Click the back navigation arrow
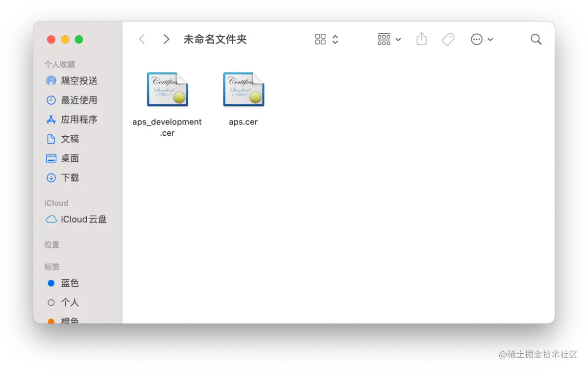Image resolution: width=588 pixels, height=370 pixels. point(142,39)
